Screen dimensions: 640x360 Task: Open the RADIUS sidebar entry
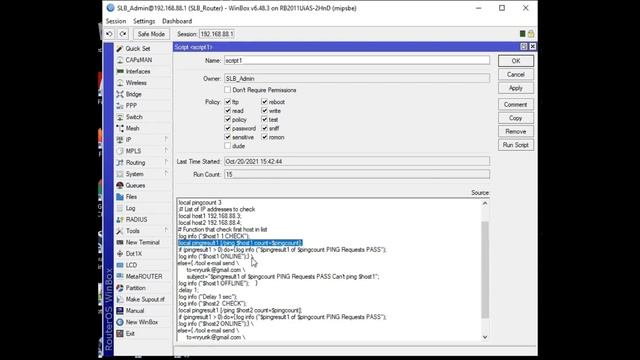tap(136, 220)
